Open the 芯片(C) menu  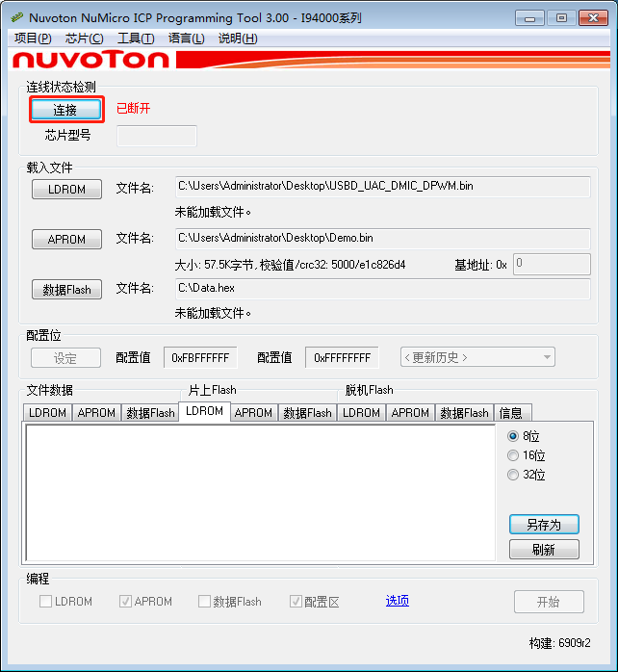tap(84, 39)
